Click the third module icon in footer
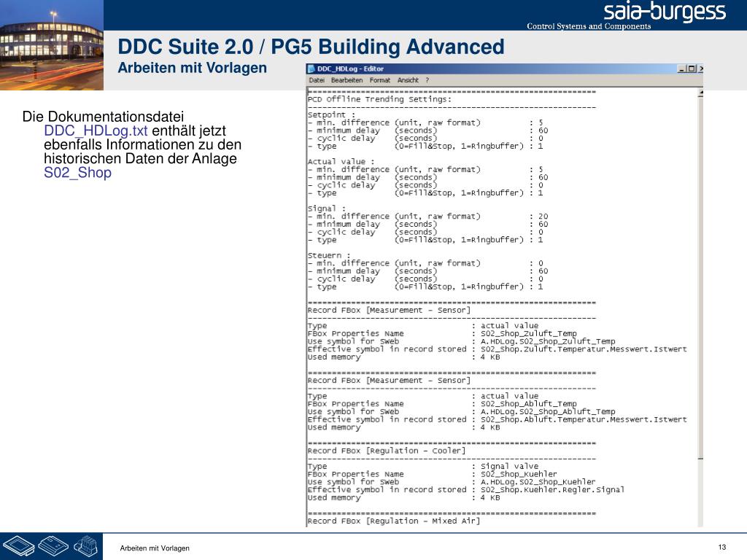 tap(86, 546)
